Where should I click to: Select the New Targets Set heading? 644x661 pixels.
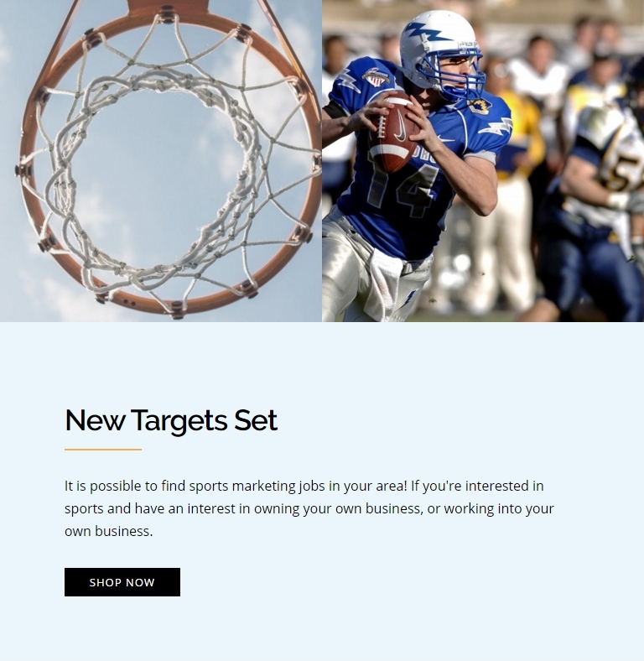click(x=171, y=420)
